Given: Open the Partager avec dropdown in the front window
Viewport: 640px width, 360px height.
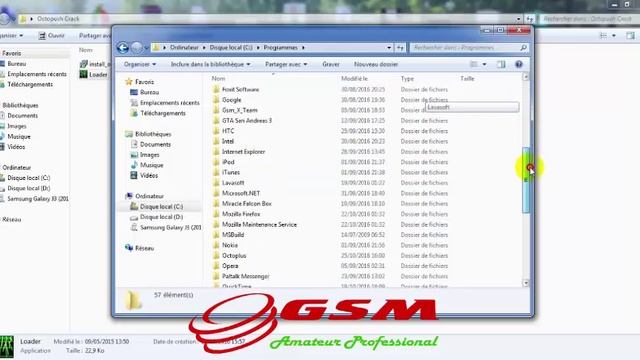Looking at the screenshot, I should click(x=286, y=64).
